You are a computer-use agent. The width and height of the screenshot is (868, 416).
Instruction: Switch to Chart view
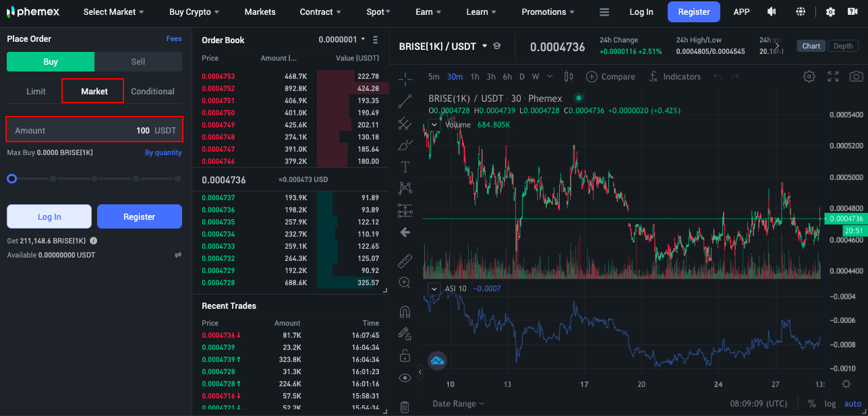pos(811,46)
